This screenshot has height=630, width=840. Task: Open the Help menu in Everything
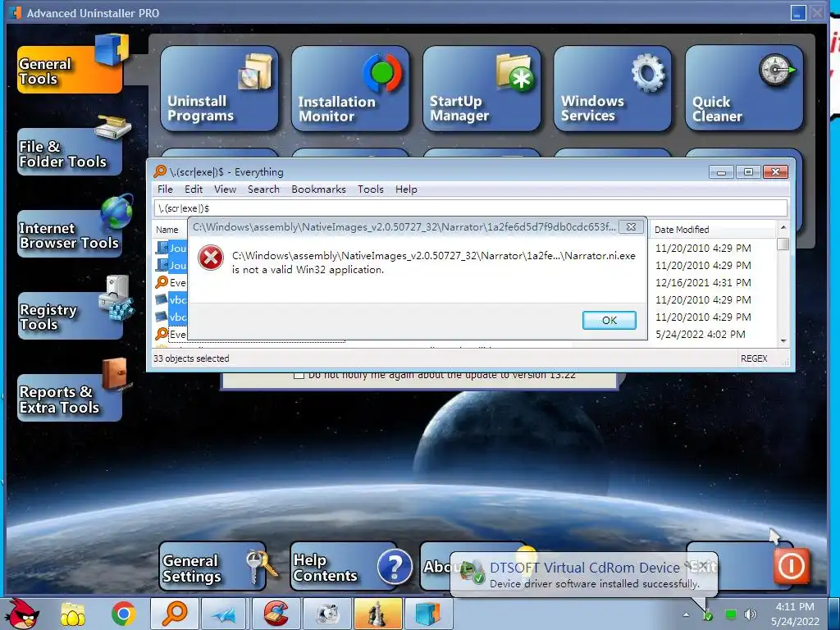point(406,189)
